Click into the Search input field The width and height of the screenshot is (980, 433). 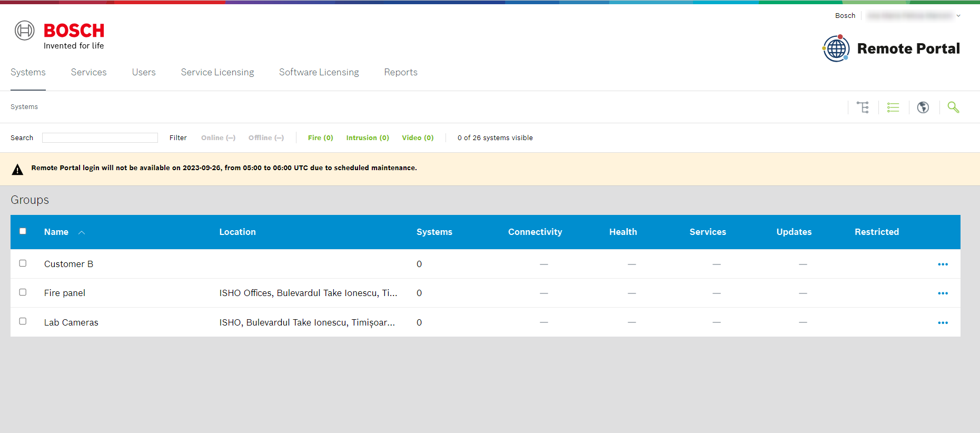point(100,138)
